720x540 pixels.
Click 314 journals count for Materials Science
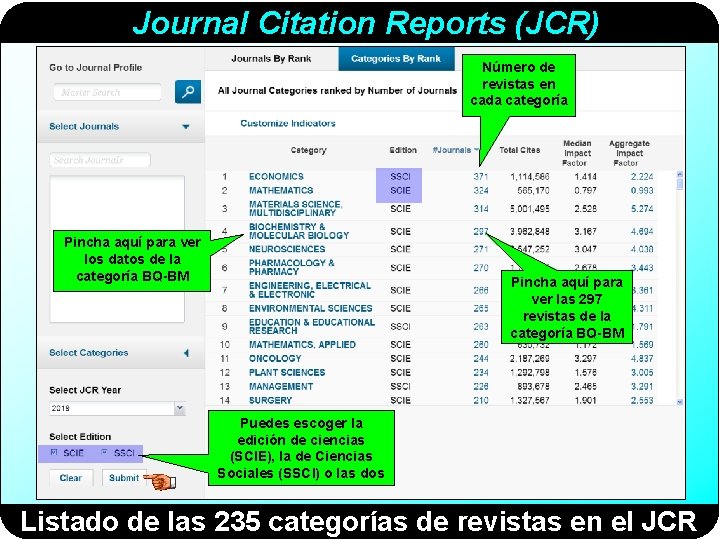(x=481, y=208)
